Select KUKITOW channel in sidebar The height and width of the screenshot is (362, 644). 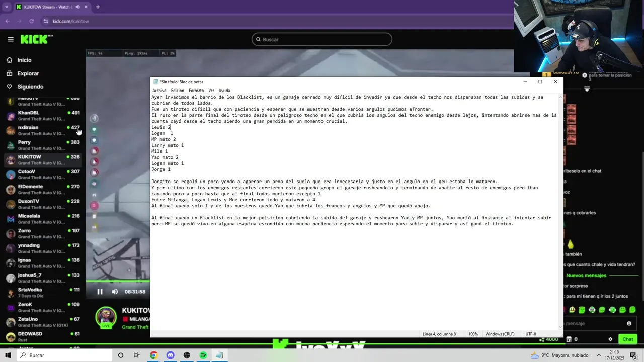(x=42, y=160)
